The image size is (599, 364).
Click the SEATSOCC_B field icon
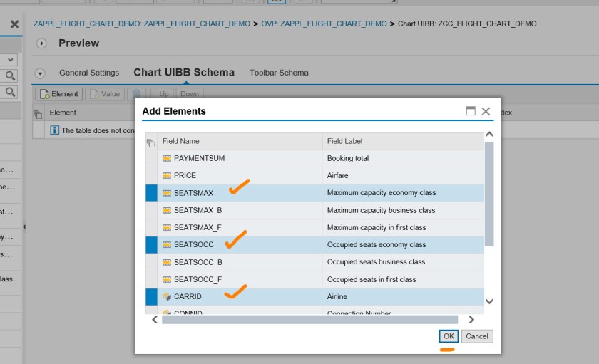click(x=167, y=262)
